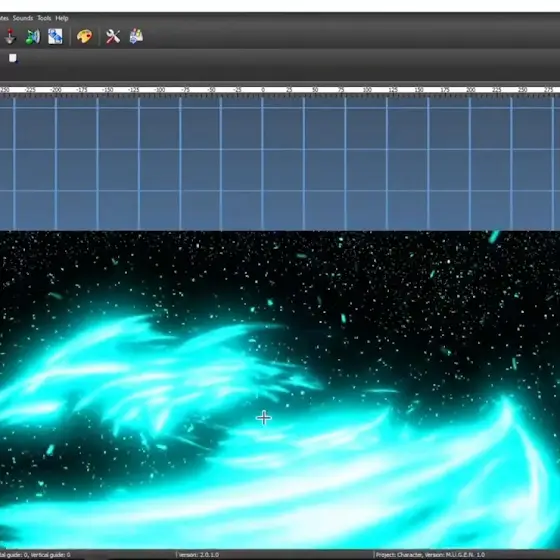
Task: Open the wrench and screwdriver options icon
Action: [113, 36]
